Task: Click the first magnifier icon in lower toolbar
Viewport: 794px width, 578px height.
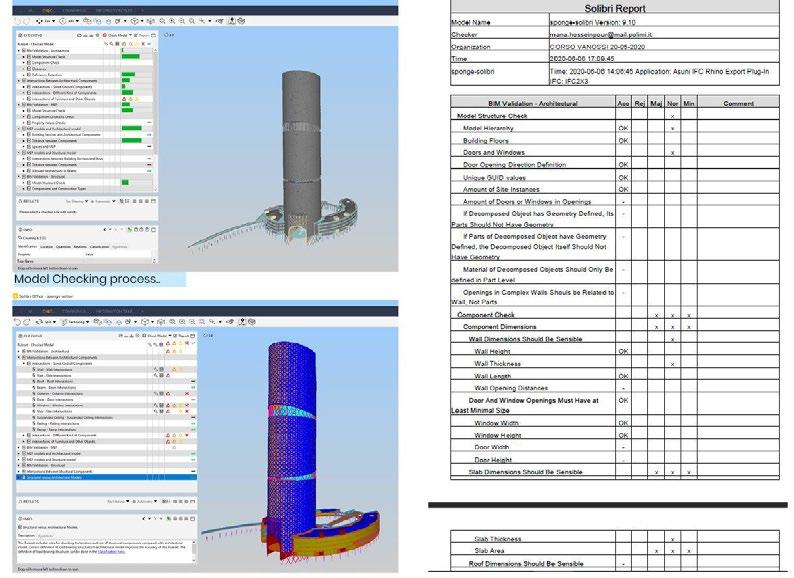Action: coord(172,322)
